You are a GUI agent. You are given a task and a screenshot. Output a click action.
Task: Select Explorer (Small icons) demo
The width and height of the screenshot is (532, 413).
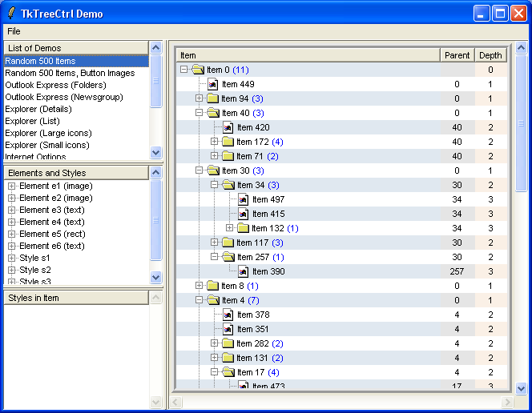click(76, 146)
